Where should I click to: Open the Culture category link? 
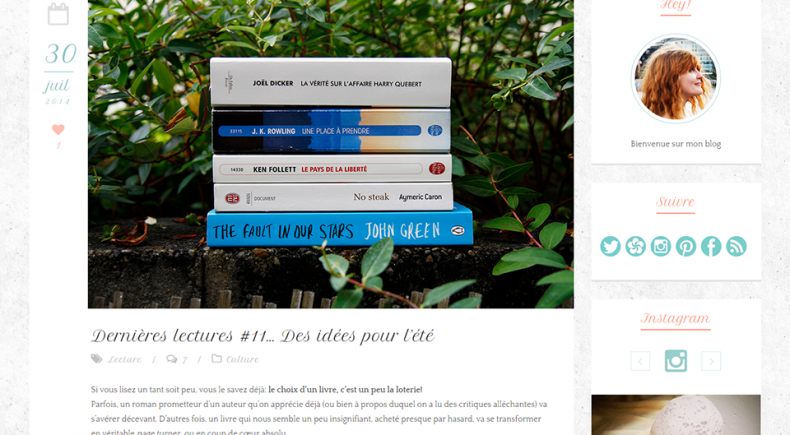(x=242, y=359)
